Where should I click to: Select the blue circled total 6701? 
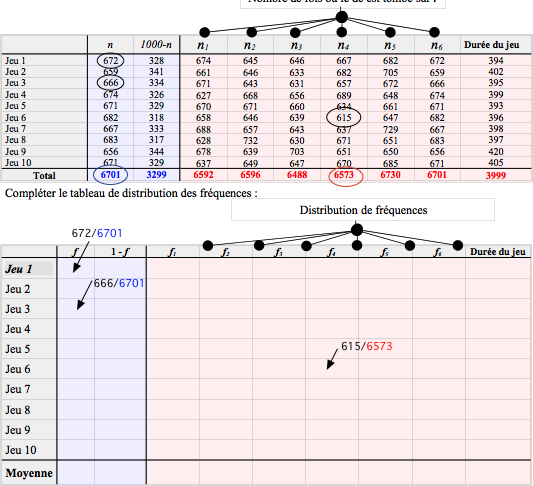tap(110, 175)
